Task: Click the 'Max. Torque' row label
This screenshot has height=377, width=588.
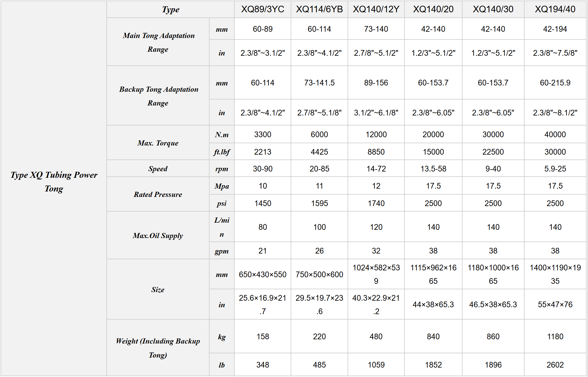Action: coord(158,143)
